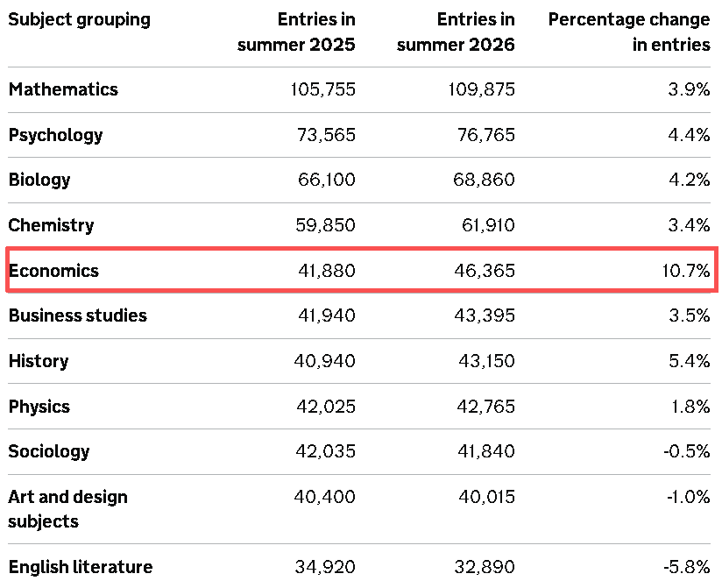722x588 pixels.
Task: Select the highlighted Economics row label
Action: point(53,271)
